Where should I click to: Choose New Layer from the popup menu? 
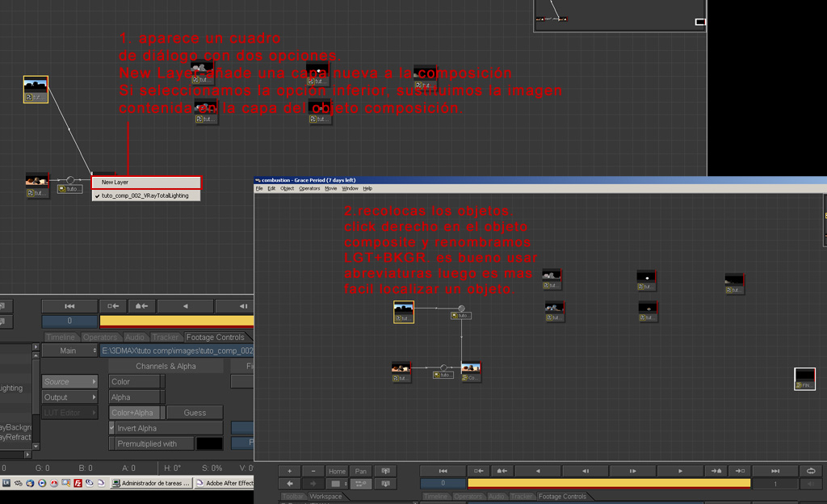tap(146, 183)
